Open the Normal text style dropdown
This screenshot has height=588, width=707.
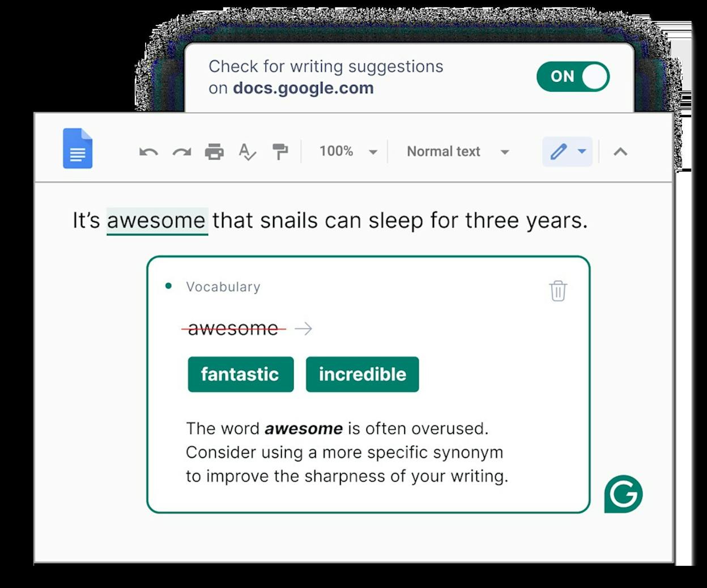pos(458,151)
